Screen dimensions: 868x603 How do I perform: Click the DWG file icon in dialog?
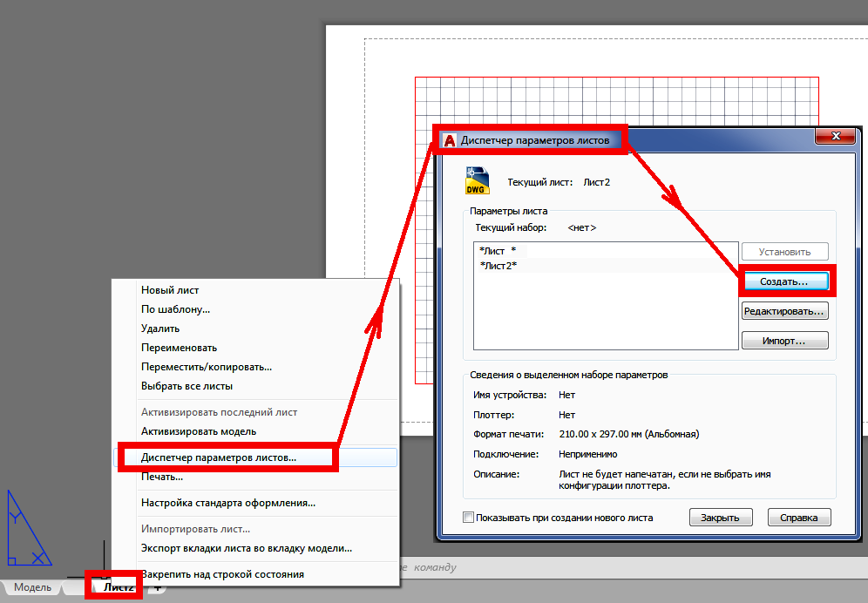click(477, 180)
